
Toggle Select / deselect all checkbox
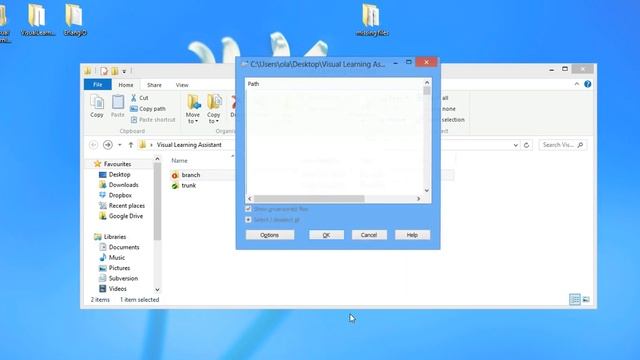(x=248, y=220)
